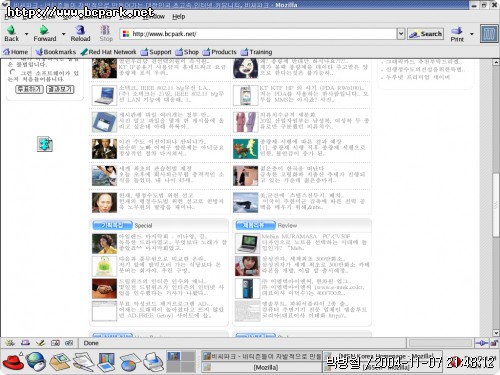Open Mozilla Mail component icon in status bar
The image size is (500, 375).
point(25,343)
